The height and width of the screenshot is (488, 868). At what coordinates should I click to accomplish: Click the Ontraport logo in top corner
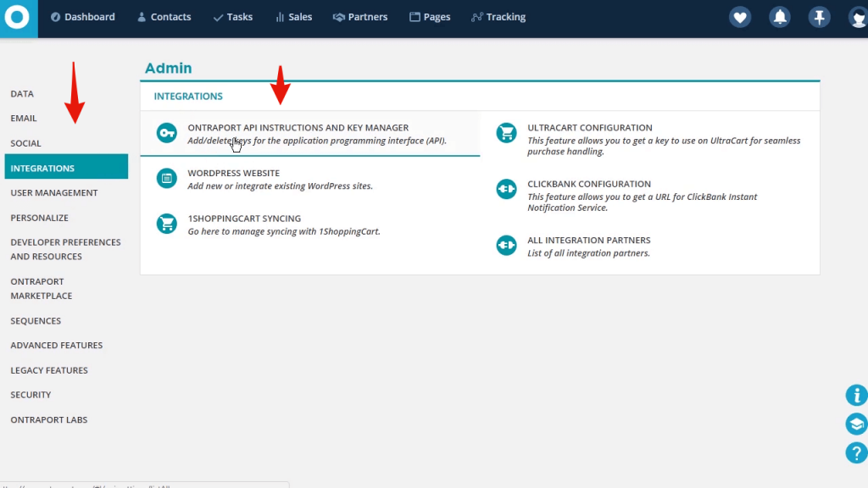[x=18, y=18]
